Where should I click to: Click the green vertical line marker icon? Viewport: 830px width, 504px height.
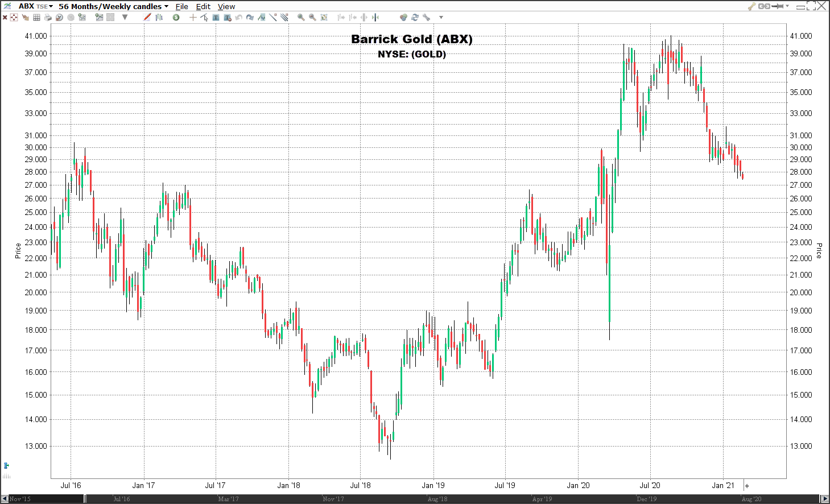pyautogui.click(x=375, y=18)
